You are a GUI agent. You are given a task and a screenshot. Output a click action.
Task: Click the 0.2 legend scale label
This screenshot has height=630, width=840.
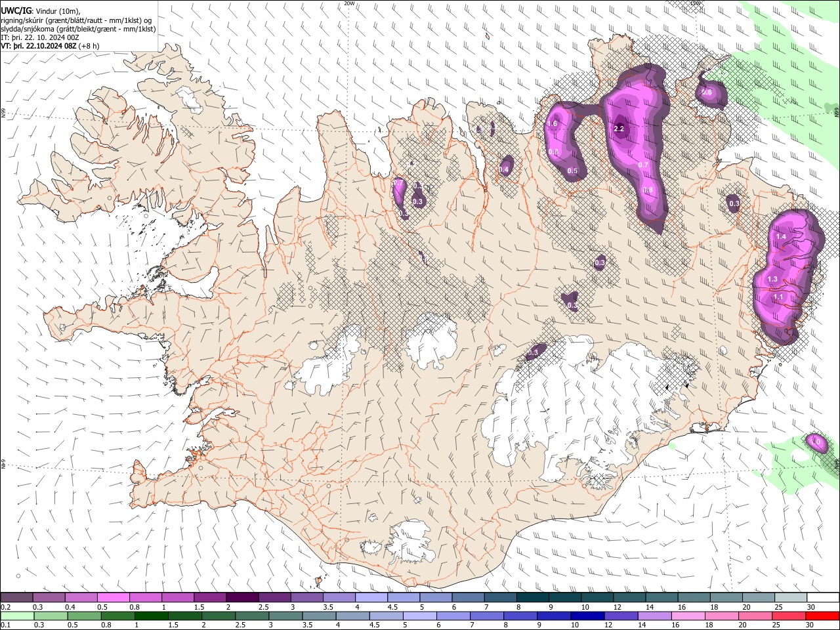point(6,607)
